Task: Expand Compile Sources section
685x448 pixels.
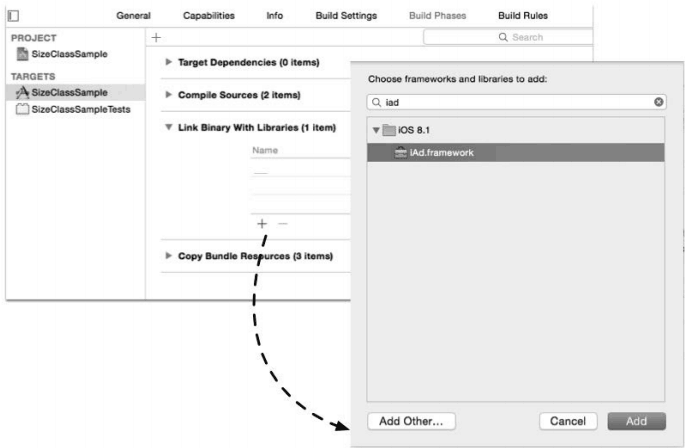Action: coord(168,95)
